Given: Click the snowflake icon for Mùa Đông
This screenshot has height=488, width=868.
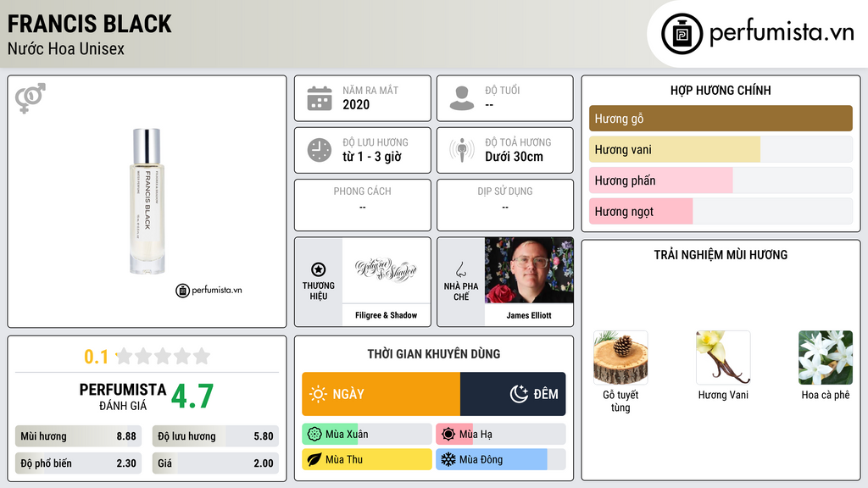Looking at the screenshot, I should (x=448, y=459).
